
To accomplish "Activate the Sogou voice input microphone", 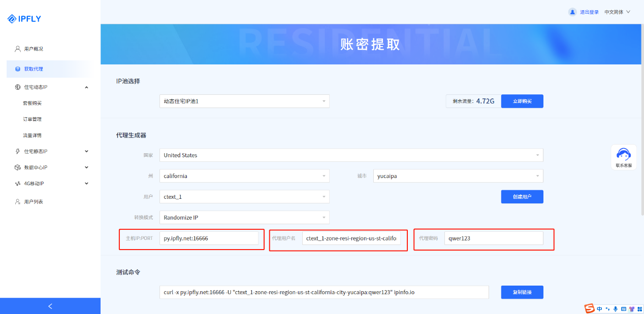I will (x=616, y=309).
